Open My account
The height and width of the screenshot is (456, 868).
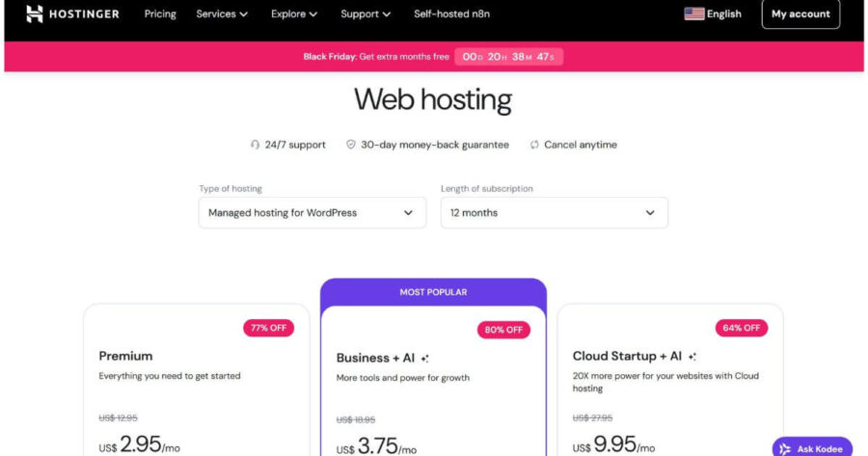coord(800,13)
